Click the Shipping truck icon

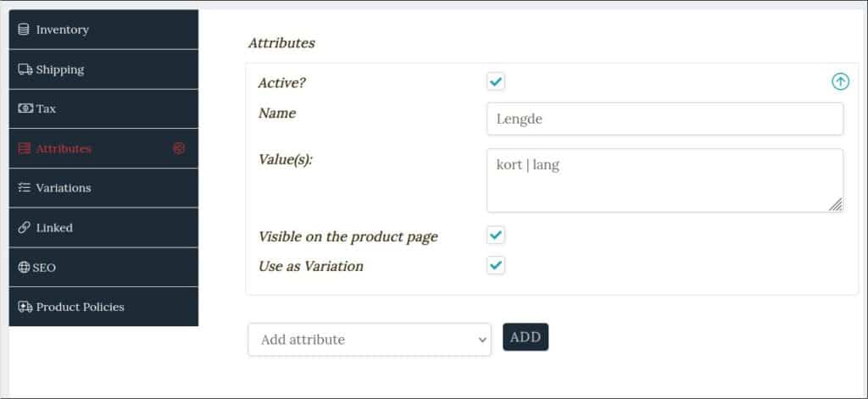(25, 69)
